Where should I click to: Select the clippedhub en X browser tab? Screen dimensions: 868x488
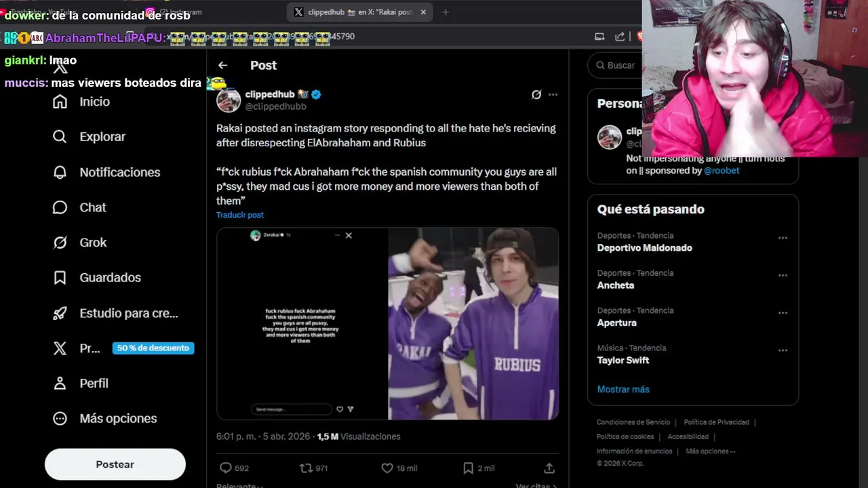[359, 12]
